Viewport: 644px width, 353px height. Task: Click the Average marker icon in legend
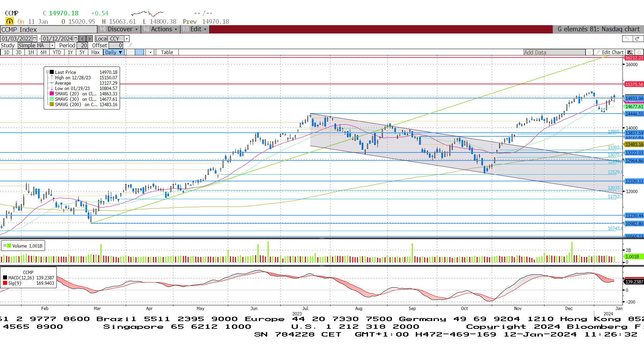[x=52, y=83]
